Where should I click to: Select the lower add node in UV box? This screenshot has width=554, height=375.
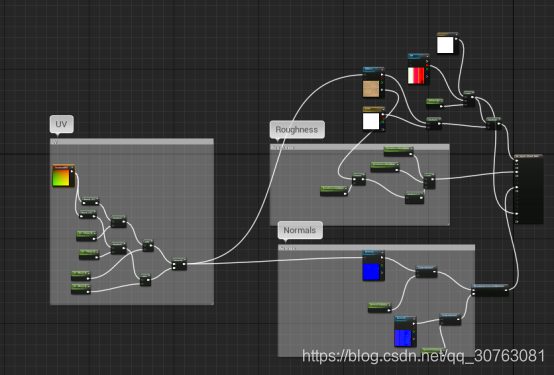(x=145, y=280)
